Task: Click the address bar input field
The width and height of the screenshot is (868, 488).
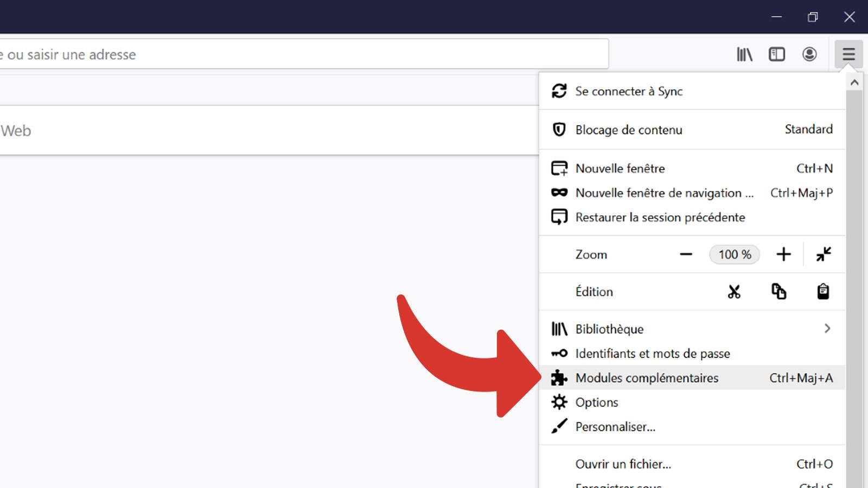Action: tap(304, 54)
